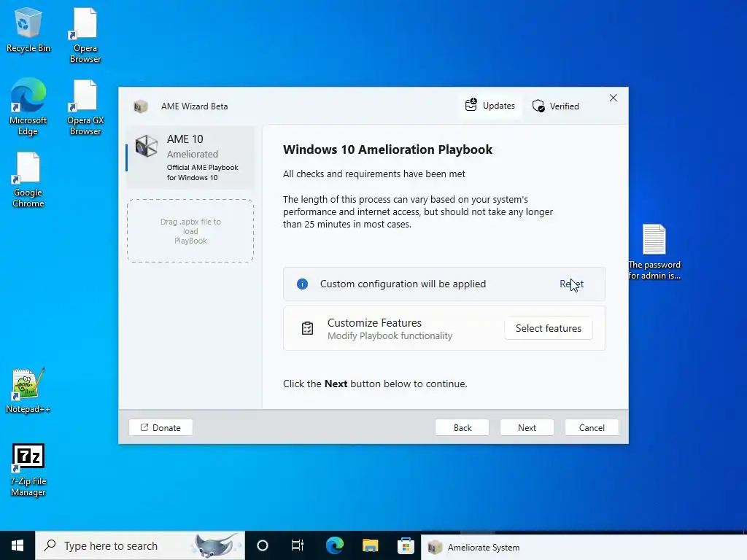Select the Microsoft Edge desktop shortcut
Screen dimensions: 747x560
pyautogui.click(x=28, y=108)
